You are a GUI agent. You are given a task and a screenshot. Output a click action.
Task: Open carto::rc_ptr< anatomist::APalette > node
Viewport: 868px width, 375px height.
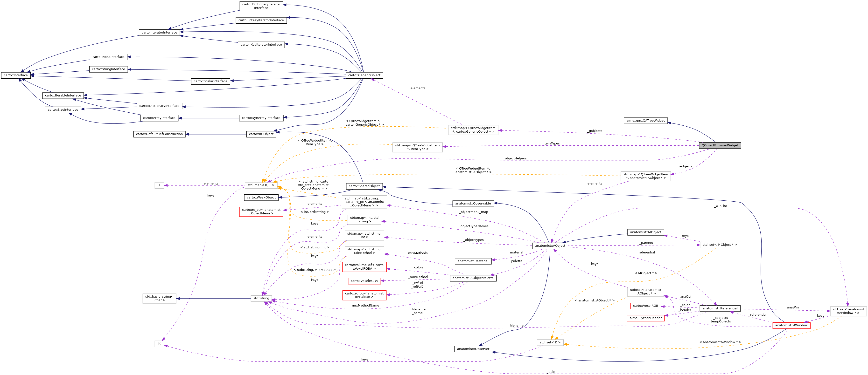364,295
